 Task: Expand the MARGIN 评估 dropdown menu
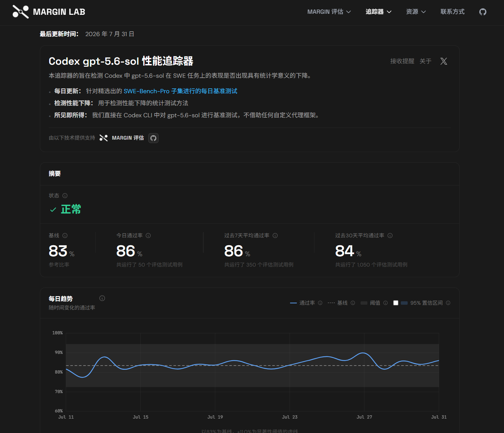click(329, 12)
